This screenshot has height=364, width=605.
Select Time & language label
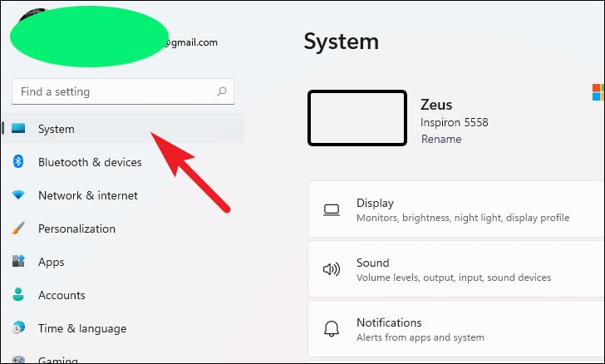coord(82,328)
